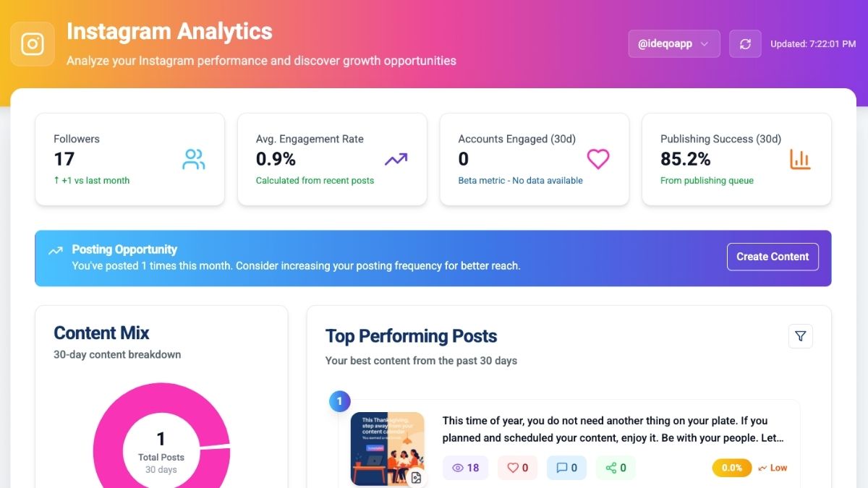Open the Top Performing Posts filter funnel
This screenshot has width=868, height=488.
(800, 335)
